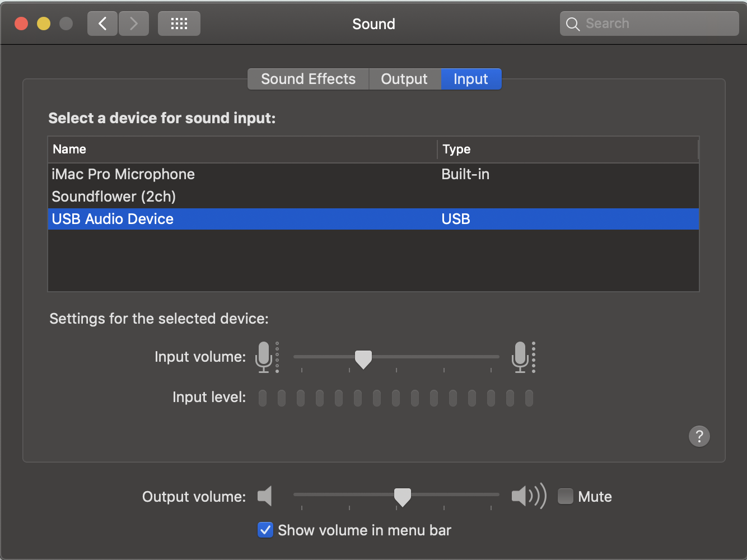Click the Input volume slider thumb
Image resolution: width=747 pixels, height=560 pixels.
coord(363,358)
